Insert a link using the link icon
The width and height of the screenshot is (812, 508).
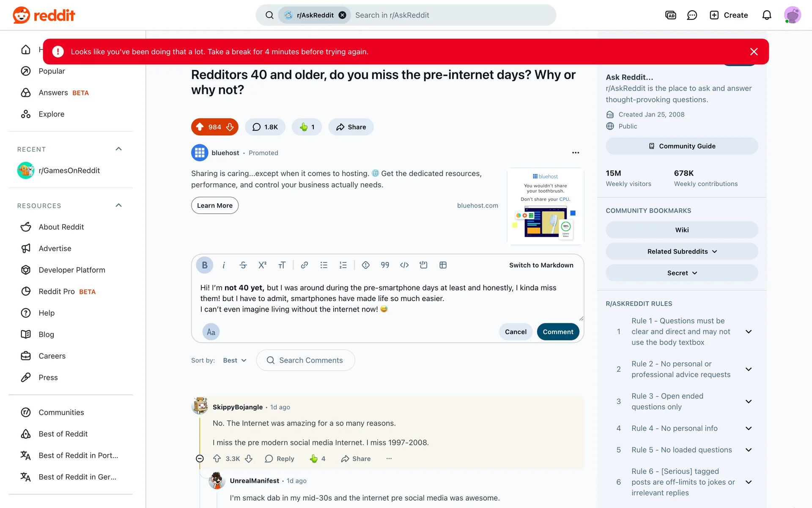pos(304,265)
